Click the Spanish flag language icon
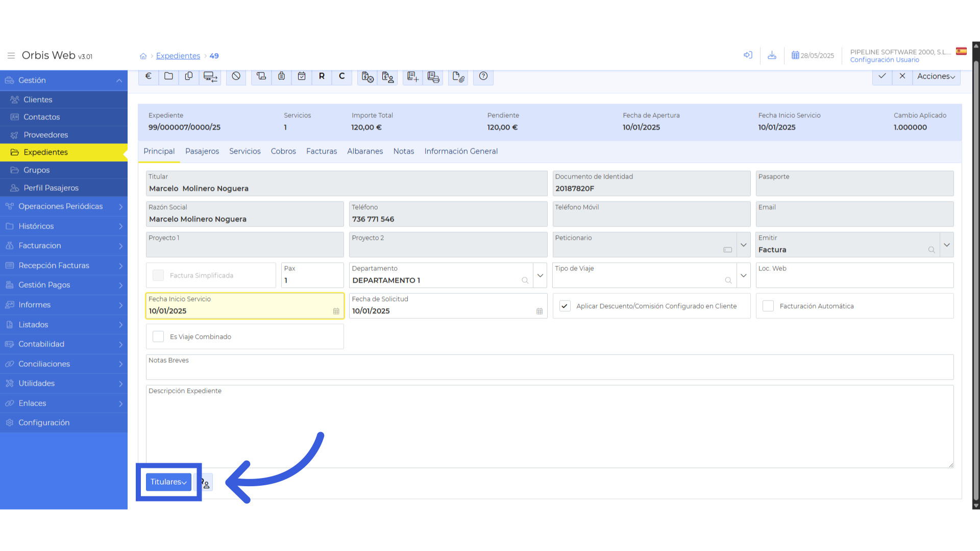 (x=961, y=51)
